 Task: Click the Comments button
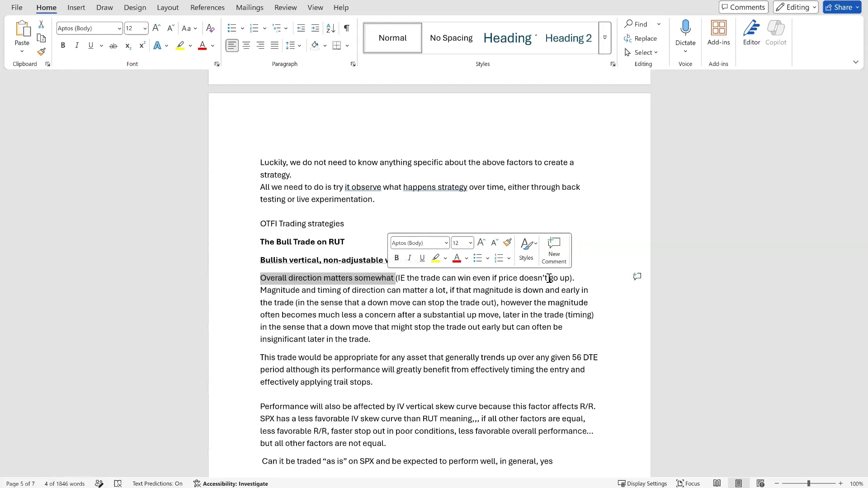(x=743, y=7)
